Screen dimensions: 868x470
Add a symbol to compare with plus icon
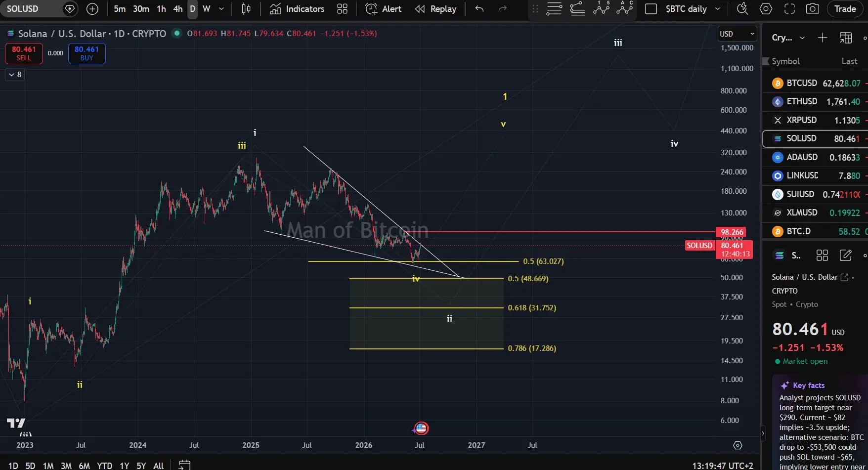(x=92, y=9)
